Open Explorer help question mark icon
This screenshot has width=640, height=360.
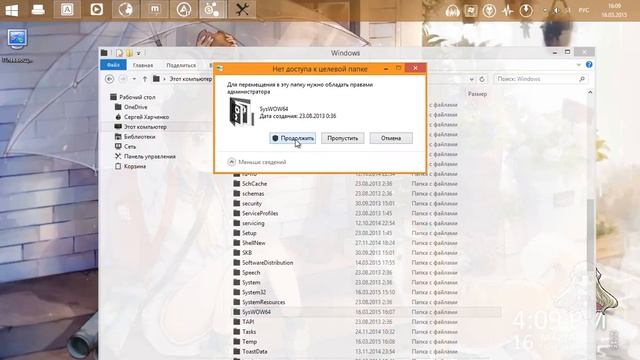pos(589,64)
